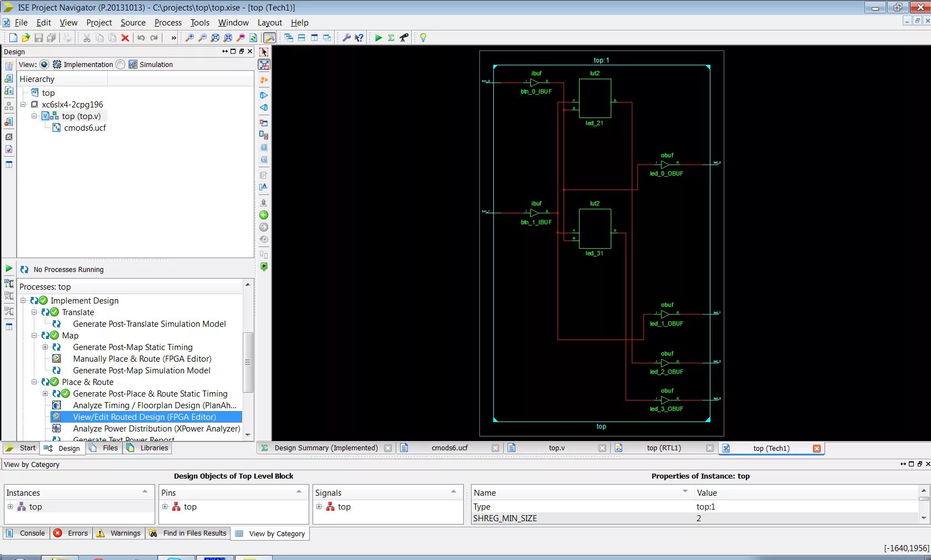Select Analyze Power Distribution (XPower Analyzer)
This screenshot has width=931, height=560.
coord(156,428)
